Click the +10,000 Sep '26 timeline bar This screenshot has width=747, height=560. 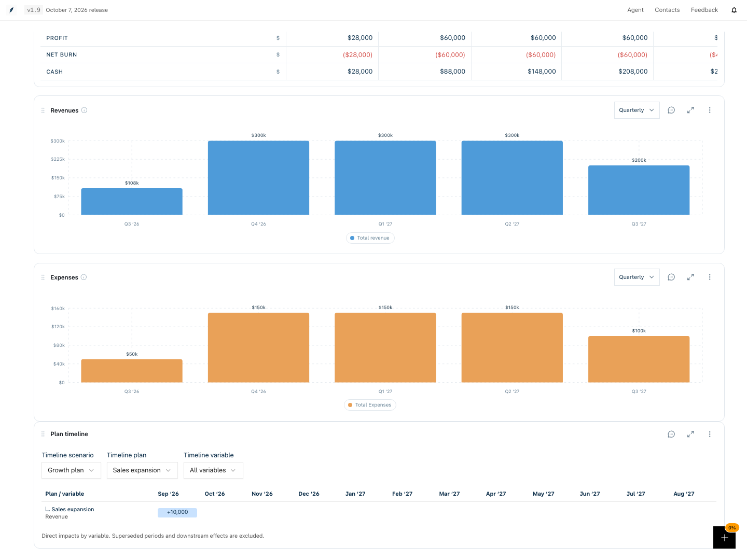[177, 512]
